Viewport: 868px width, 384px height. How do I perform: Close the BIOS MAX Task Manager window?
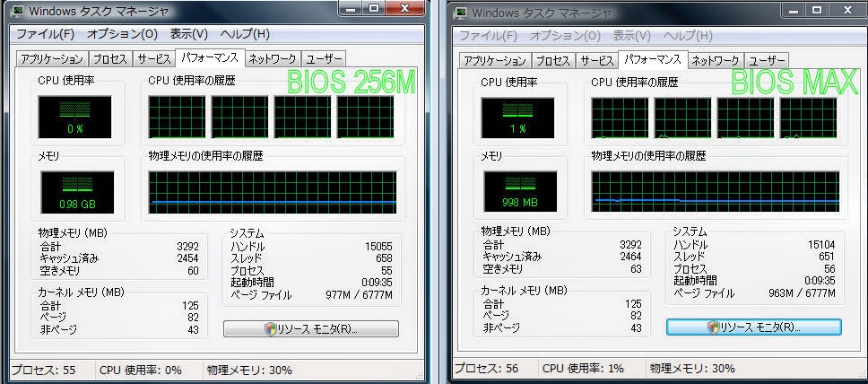(x=848, y=9)
